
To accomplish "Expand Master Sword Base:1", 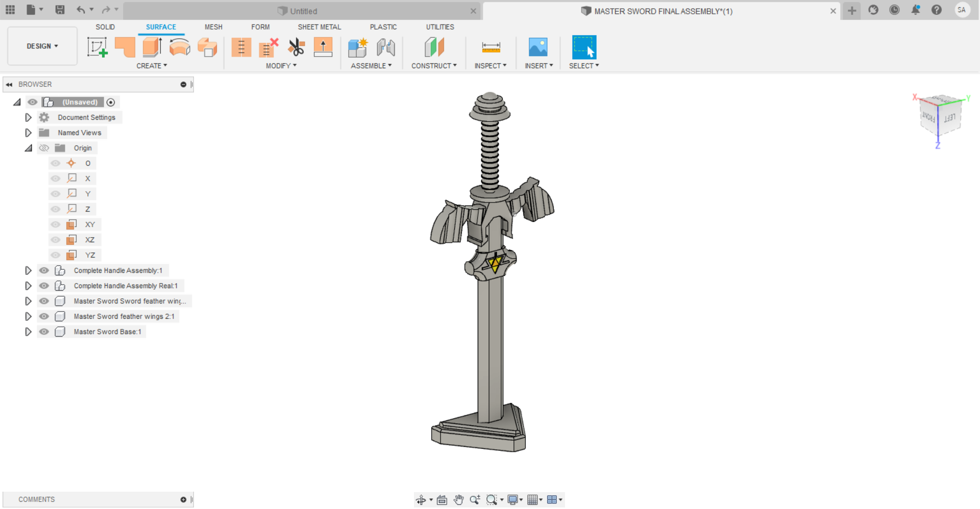I will click(x=28, y=332).
